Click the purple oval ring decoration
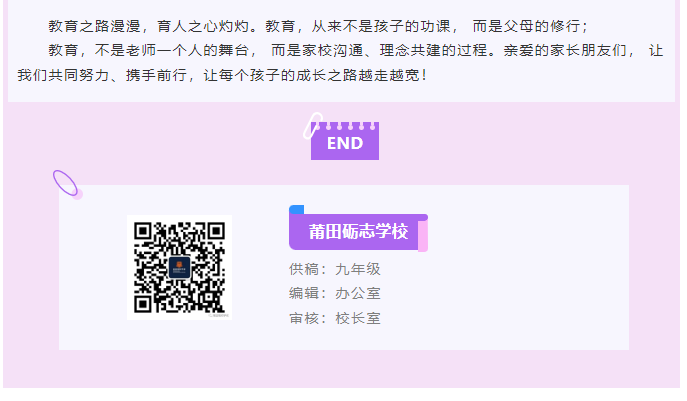This screenshot has height=401, width=687. pos(65,183)
